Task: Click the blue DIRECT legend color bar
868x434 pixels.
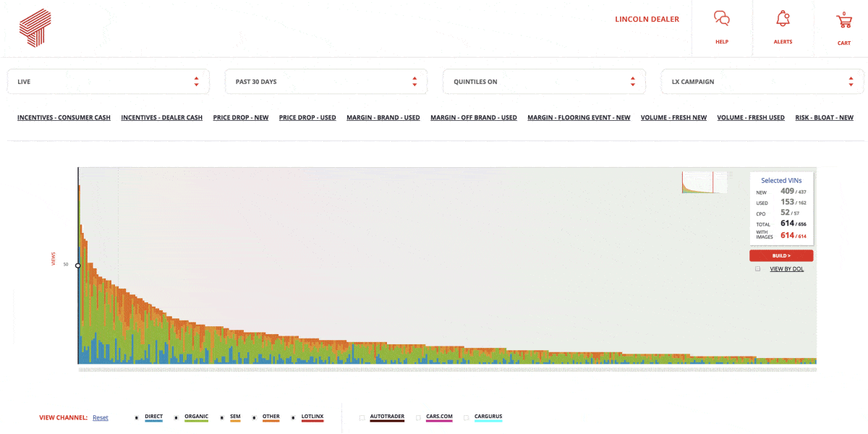Action: 154,421
